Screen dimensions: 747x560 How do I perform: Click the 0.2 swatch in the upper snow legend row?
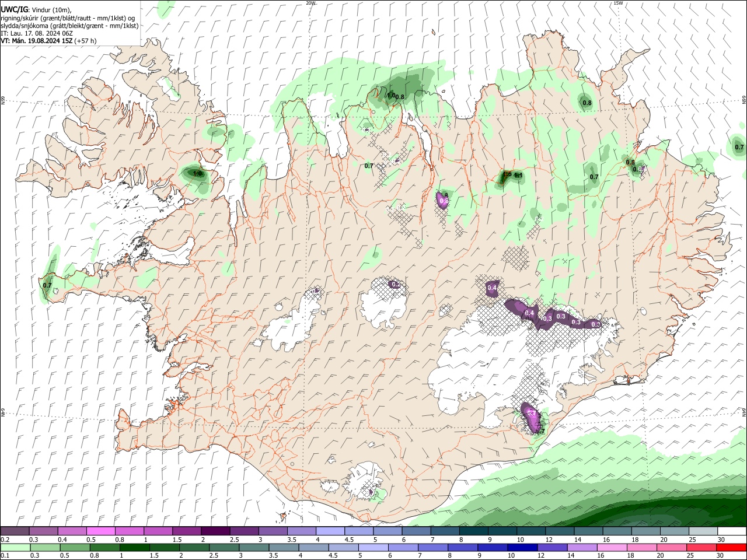pos(15,531)
